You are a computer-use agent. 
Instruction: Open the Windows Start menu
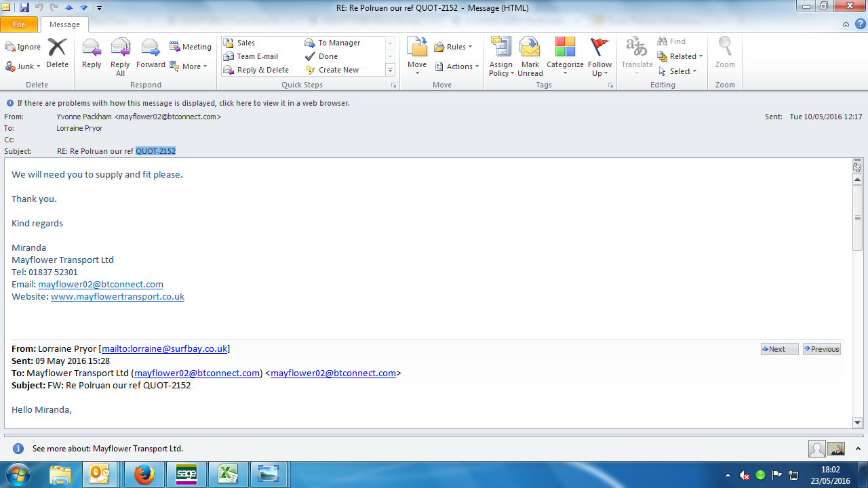pyautogui.click(x=18, y=474)
